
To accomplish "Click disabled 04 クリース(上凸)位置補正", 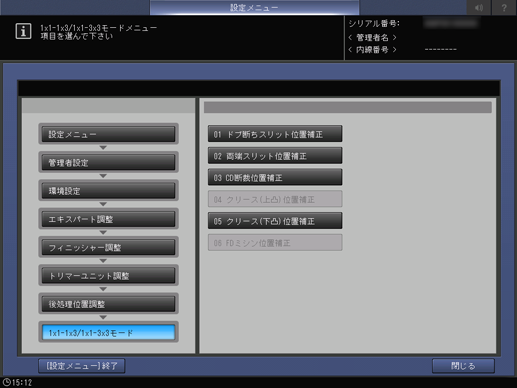I will tap(275, 199).
